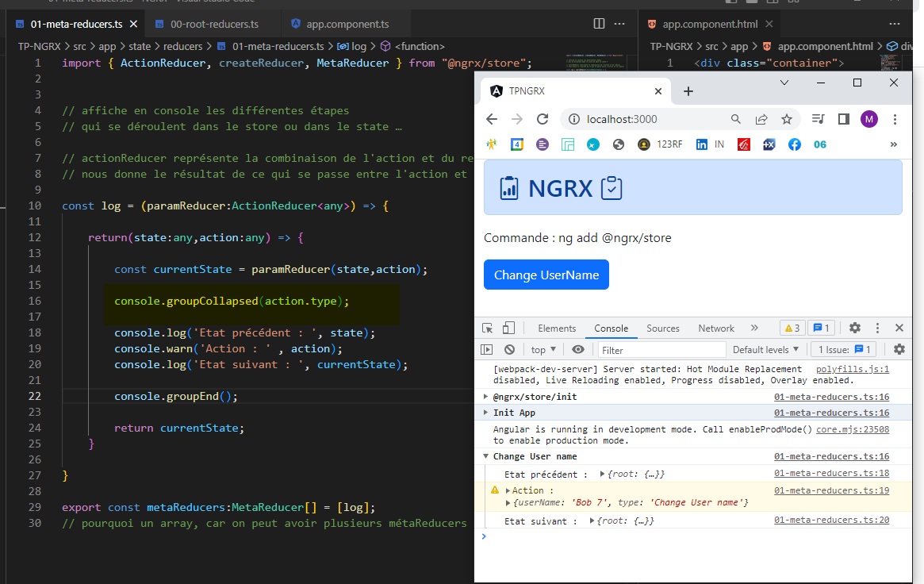
Task: Expand the @ngrx/store/init log group
Action: [x=485, y=397]
